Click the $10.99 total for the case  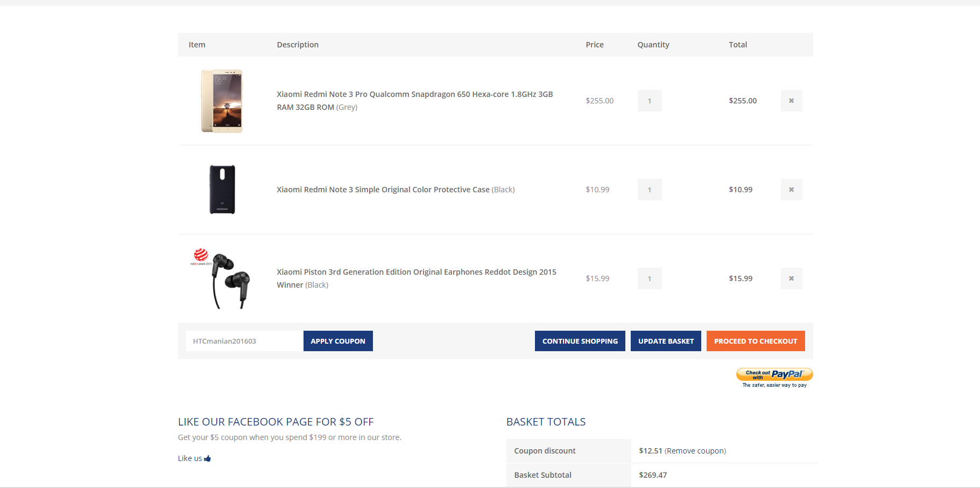point(741,190)
